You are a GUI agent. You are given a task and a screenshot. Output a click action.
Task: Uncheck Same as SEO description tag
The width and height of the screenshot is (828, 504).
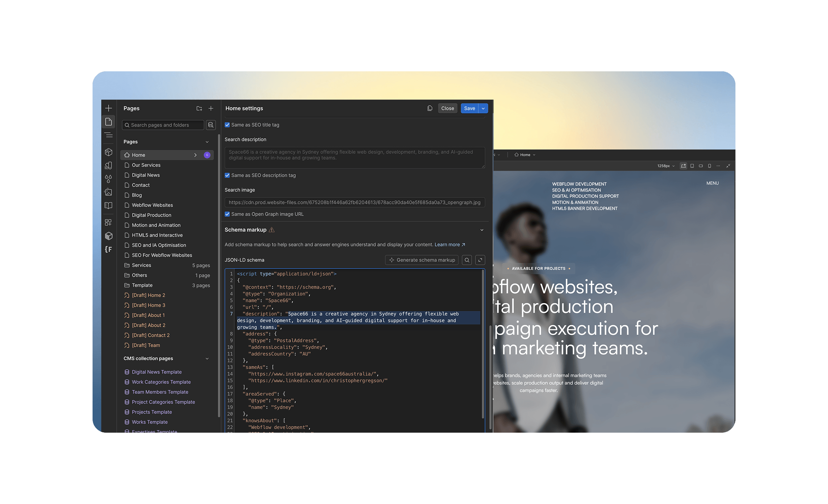point(227,175)
